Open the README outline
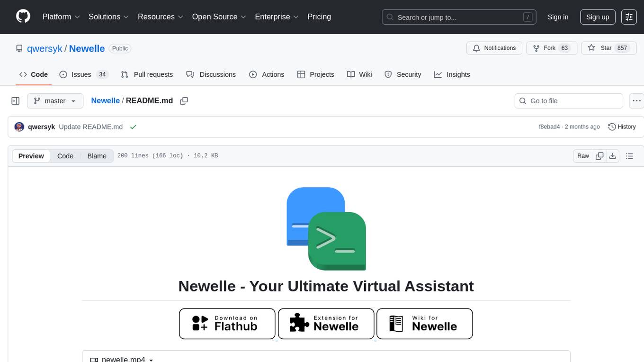Screen dimensions: 644x362 tap(629, 156)
